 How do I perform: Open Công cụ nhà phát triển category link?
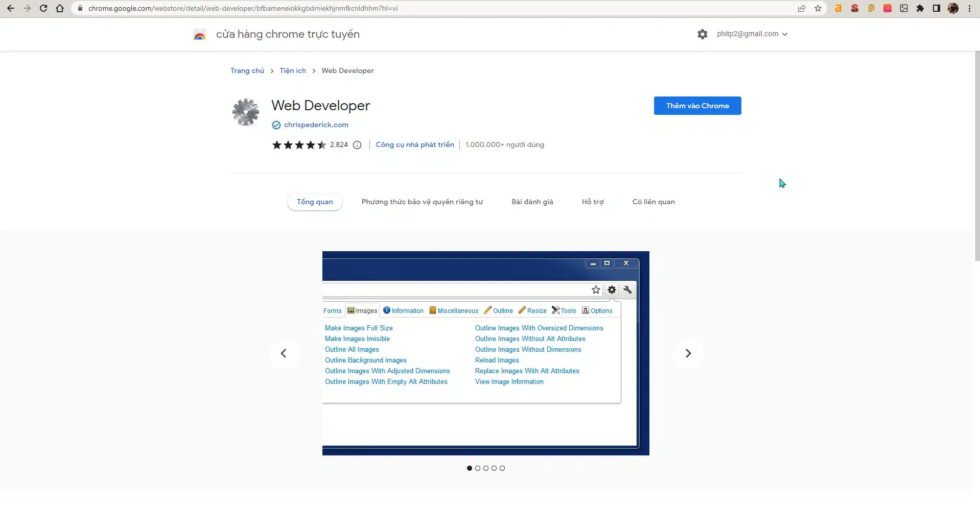pyautogui.click(x=415, y=145)
